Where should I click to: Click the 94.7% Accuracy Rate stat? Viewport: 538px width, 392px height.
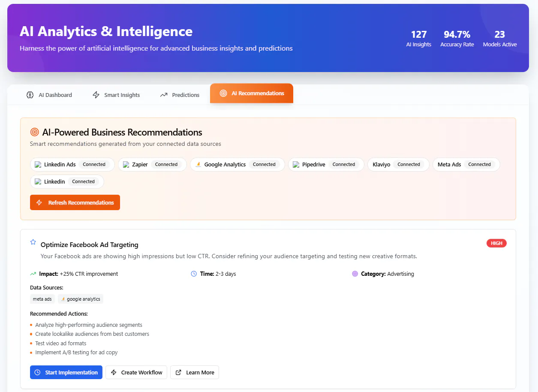point(457,38)
